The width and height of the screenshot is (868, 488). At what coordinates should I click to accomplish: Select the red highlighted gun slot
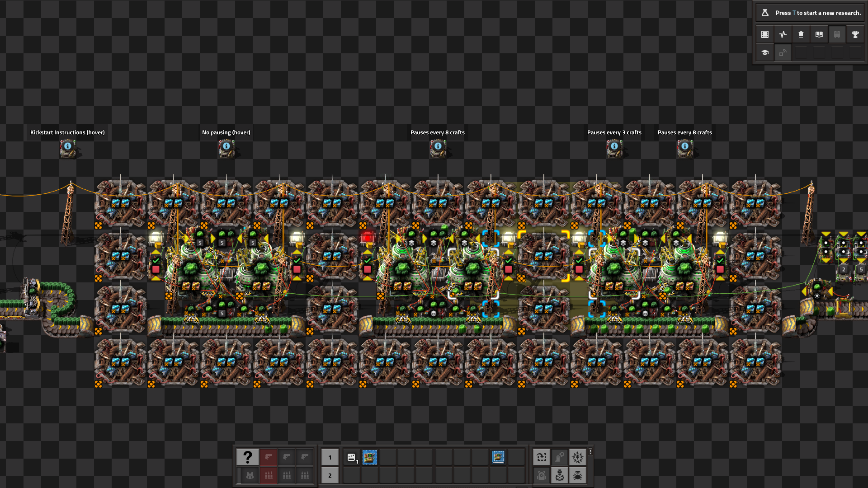(269, 457)
